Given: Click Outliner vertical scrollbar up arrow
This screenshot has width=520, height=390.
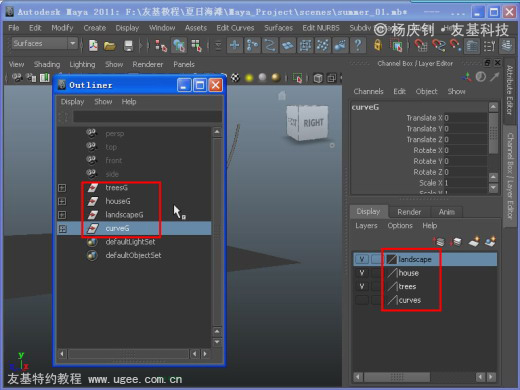Looking at the screenshot, I should (x=217, y=132).
